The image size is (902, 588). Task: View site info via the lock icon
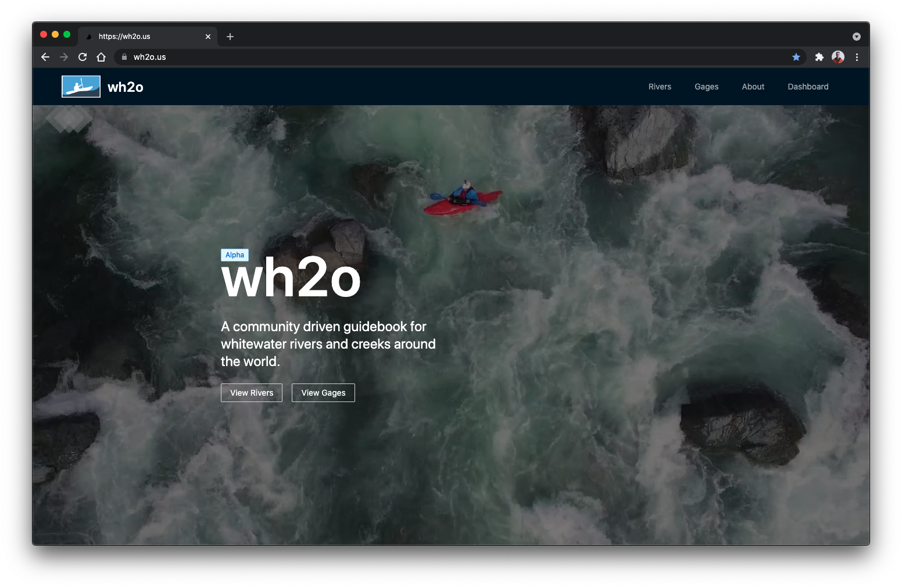click(124, 57)
